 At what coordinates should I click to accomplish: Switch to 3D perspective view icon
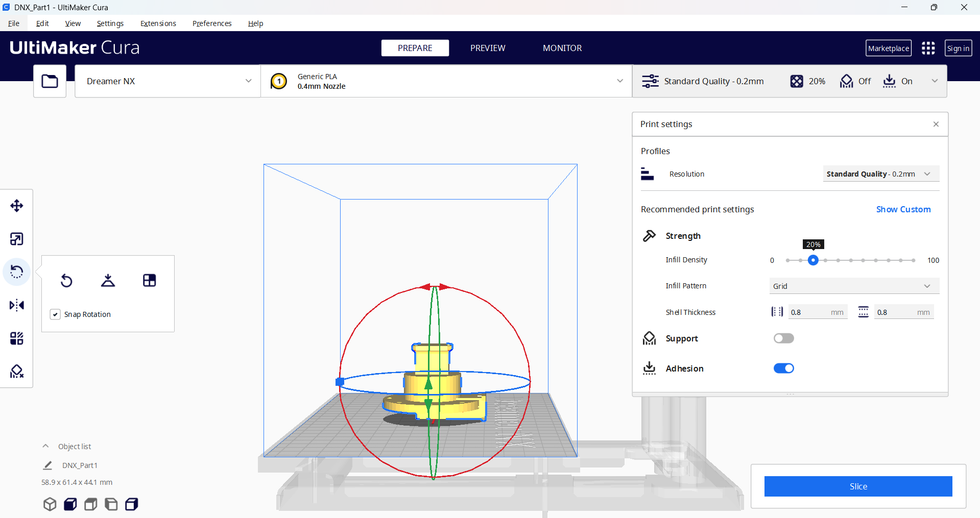[x=50, y=504]
